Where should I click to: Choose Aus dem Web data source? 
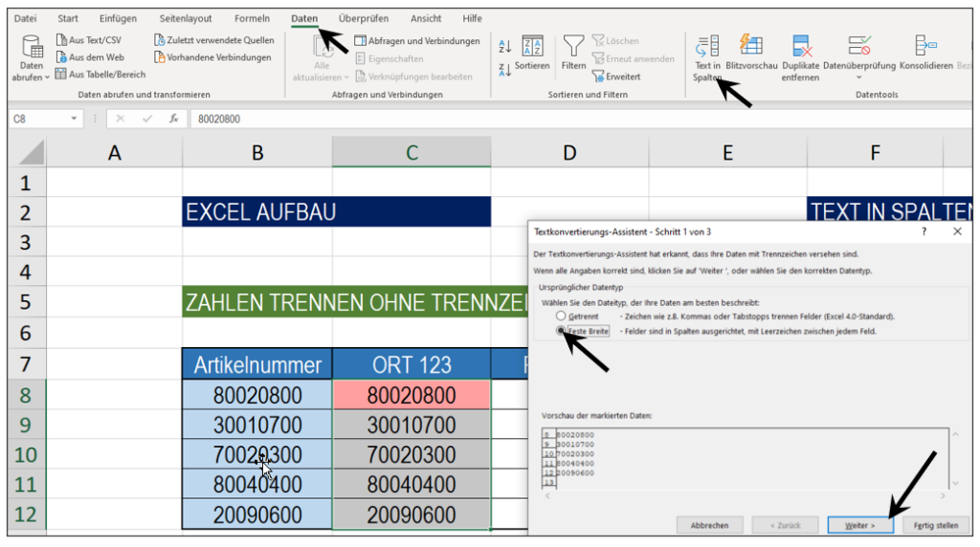(89, 56)
